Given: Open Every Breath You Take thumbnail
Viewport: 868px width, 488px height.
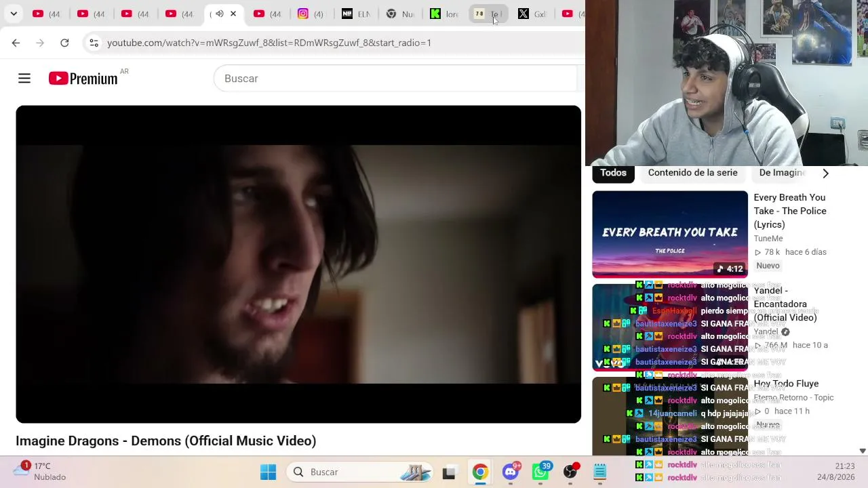Looking at the screenshot, I should point(670,235).
